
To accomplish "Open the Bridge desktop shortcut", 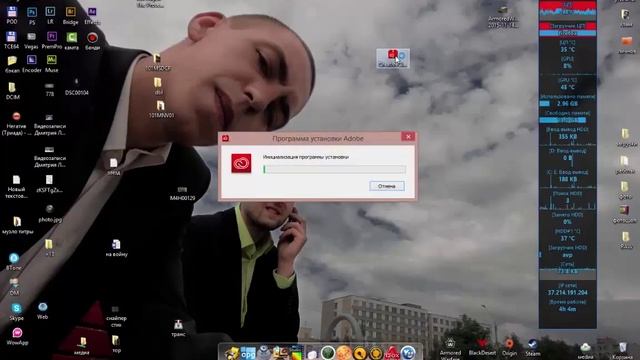I will (70, 15).
